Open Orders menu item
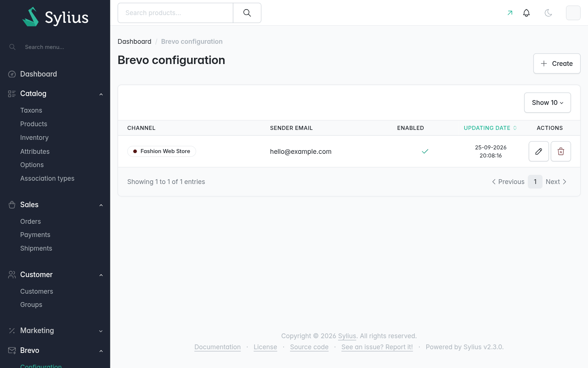Screen dimensions: 588x368 tap(31, 222)
